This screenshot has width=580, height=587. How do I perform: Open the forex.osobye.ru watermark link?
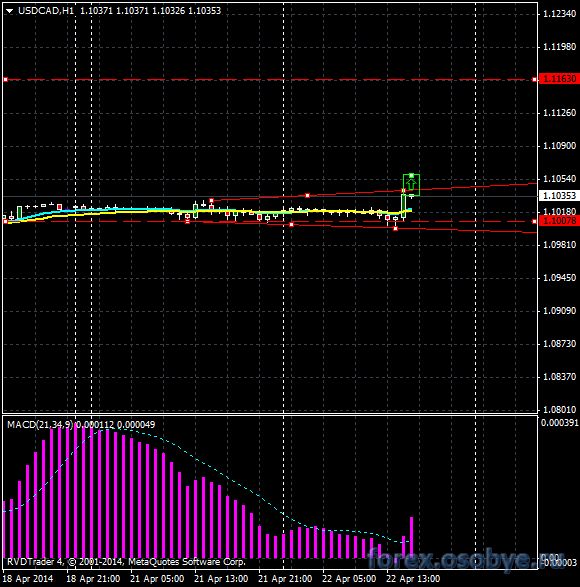click(465, 560)
